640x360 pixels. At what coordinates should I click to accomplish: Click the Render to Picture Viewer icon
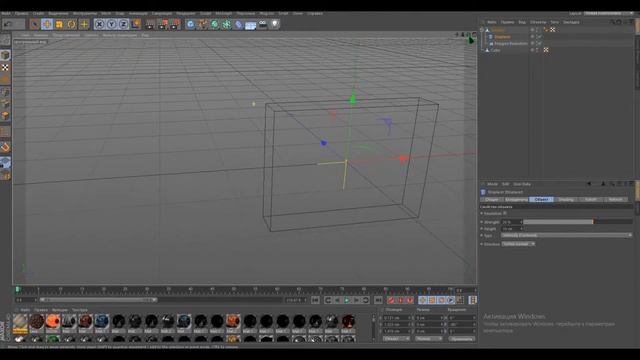point(163,24)
